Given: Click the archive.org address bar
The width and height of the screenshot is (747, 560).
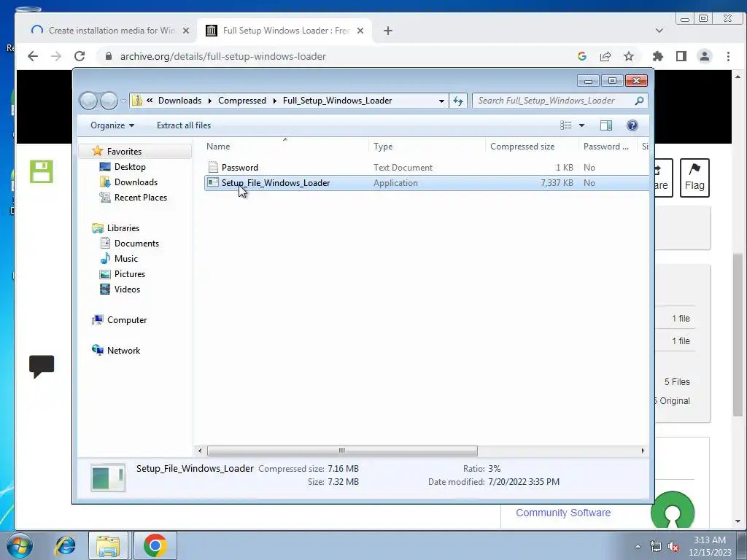Looking at the screenshot, I should pos(333,56).
